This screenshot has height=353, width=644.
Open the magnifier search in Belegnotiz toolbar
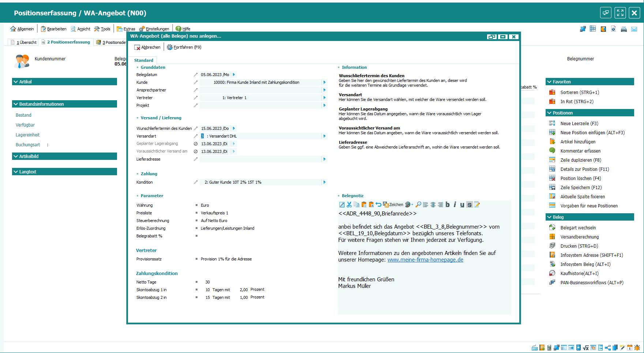click(x=418, y=205)
